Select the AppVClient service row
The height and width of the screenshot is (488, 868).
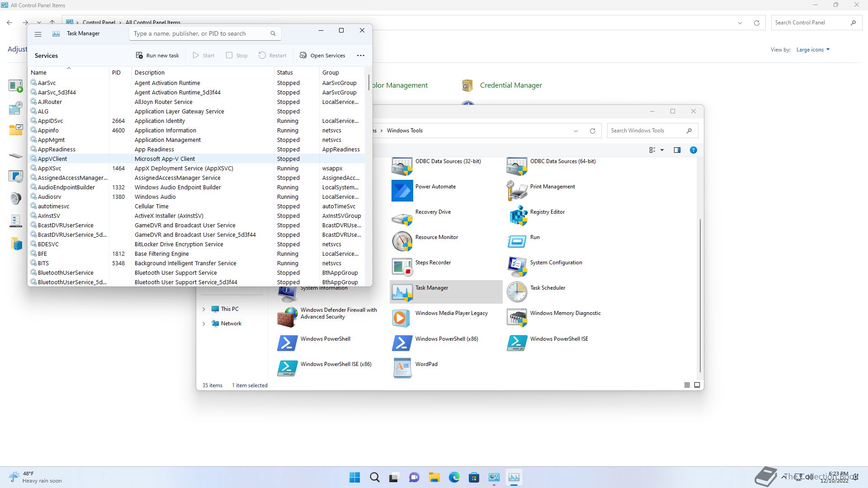pyautogui.click(x=197, y=159)
